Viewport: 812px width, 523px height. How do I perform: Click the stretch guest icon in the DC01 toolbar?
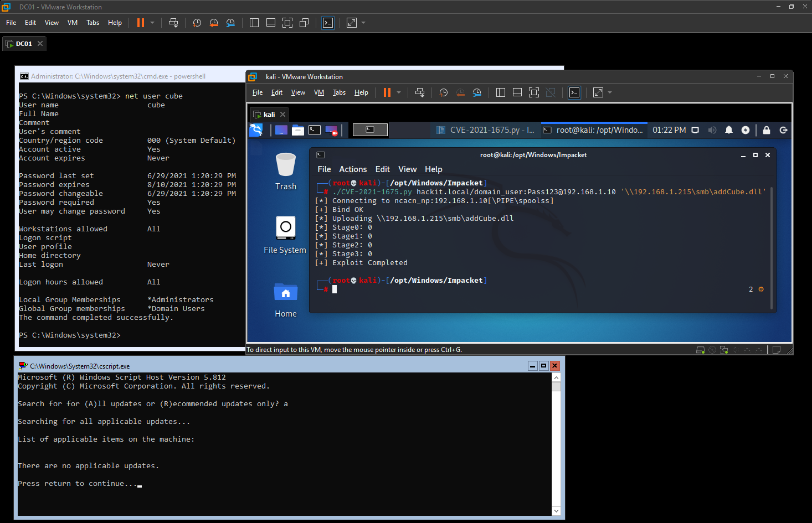(x=352, y=23)
